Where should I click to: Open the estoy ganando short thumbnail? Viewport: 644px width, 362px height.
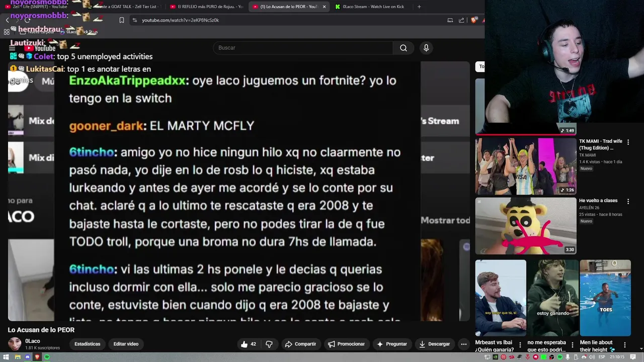pos(553,298)
